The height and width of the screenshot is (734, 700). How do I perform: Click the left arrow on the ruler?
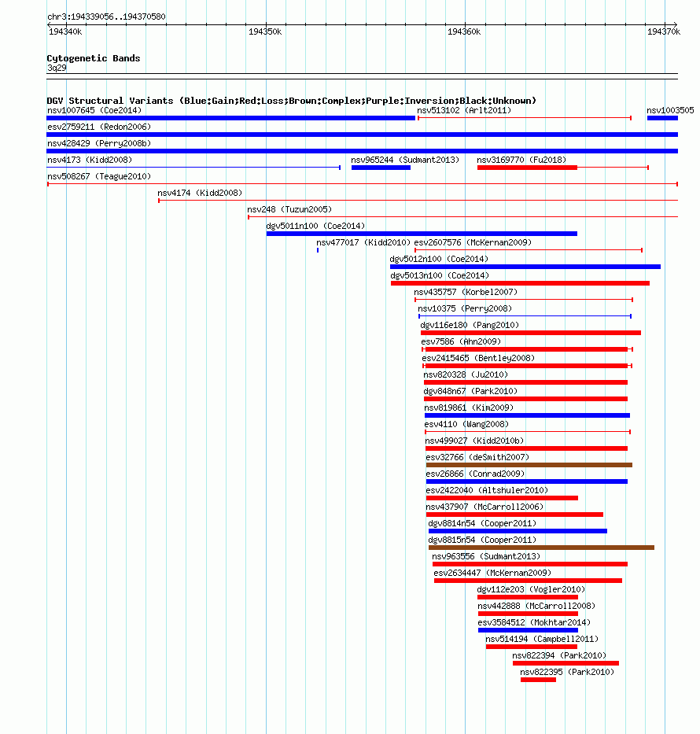[49, 24]
